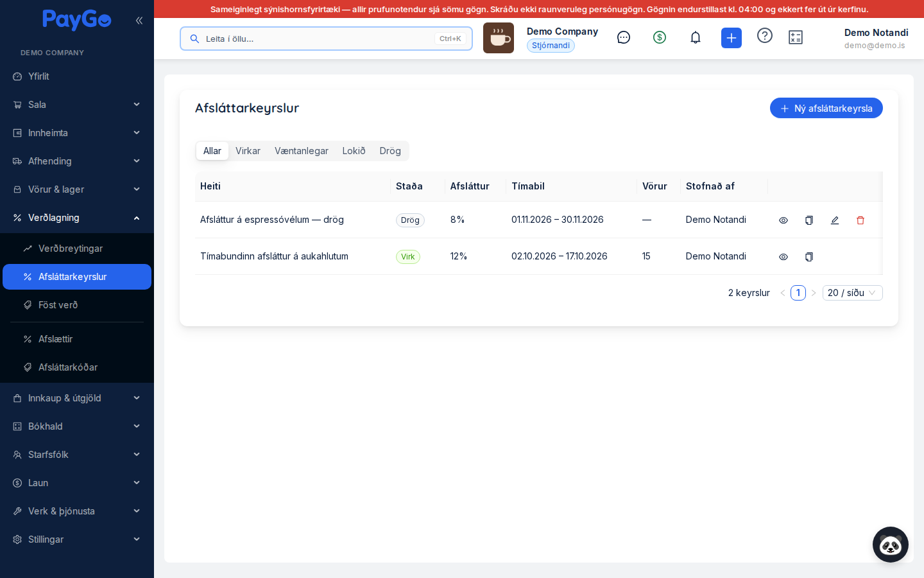Go to Afslættir page
The height and width of the screenshot is (578, 924).
point(77,339)
